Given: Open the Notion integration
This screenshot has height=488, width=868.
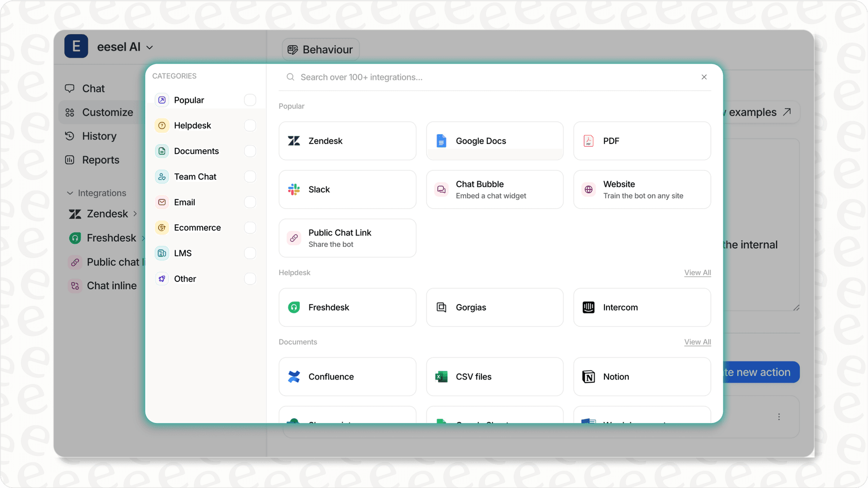Looking at the screenshot, I should click(642, 376).
